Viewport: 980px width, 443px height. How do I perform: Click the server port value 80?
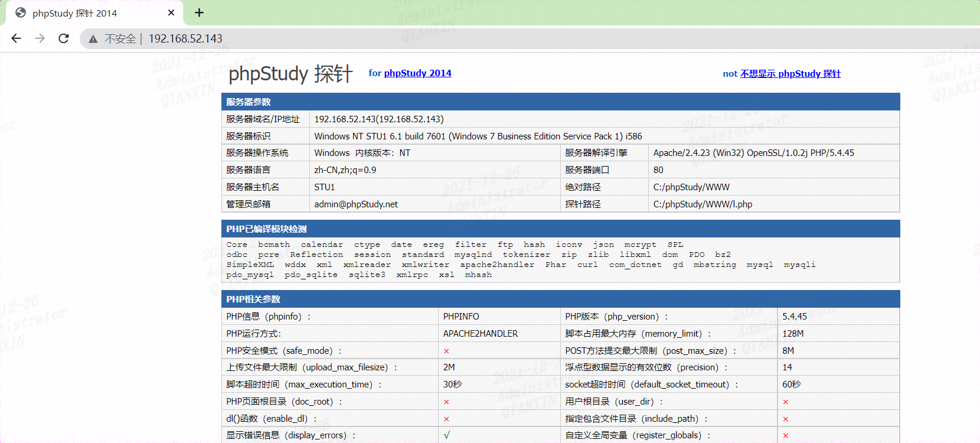pos(658,170)
